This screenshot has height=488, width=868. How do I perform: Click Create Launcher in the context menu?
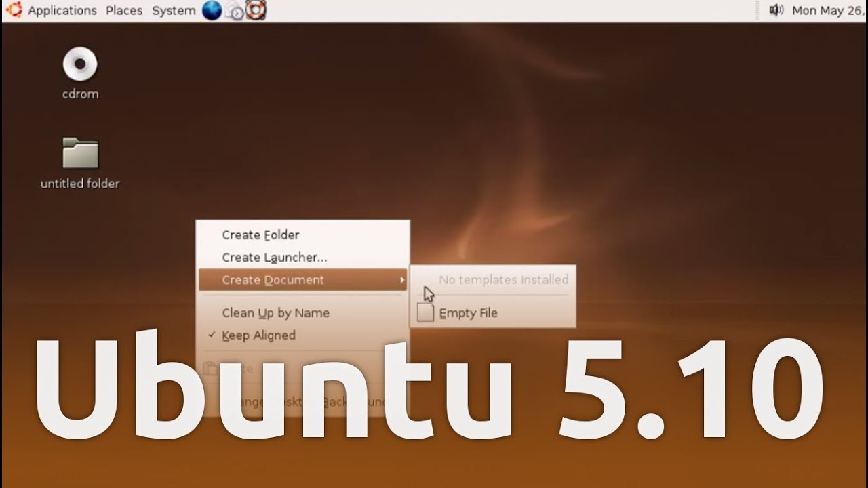click(x=274, y=257)
